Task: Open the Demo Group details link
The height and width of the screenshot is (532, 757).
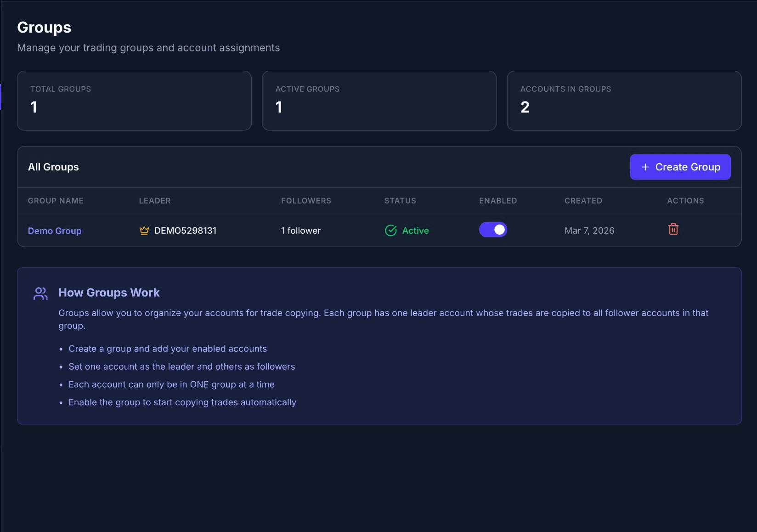Action: pos(54,231)
